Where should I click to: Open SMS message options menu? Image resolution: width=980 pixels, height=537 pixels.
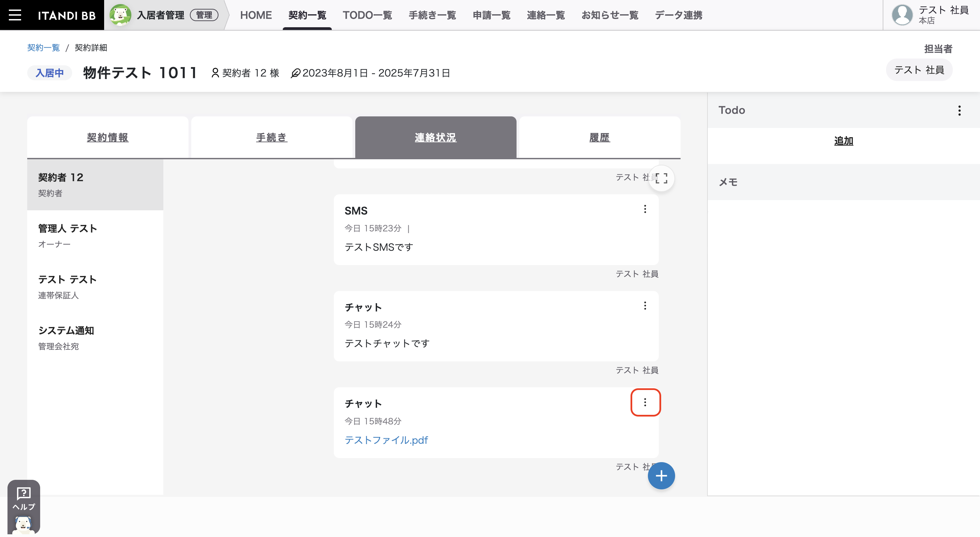coord(645,209)
